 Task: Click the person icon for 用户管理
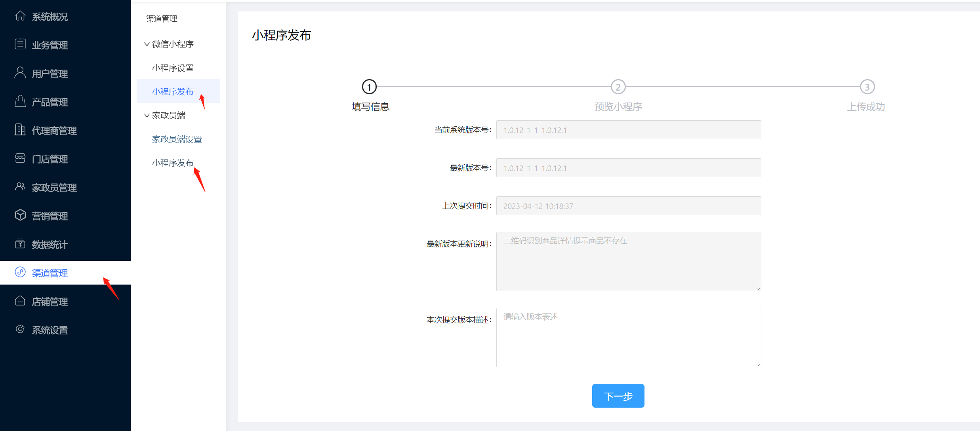tap(20, 73)
